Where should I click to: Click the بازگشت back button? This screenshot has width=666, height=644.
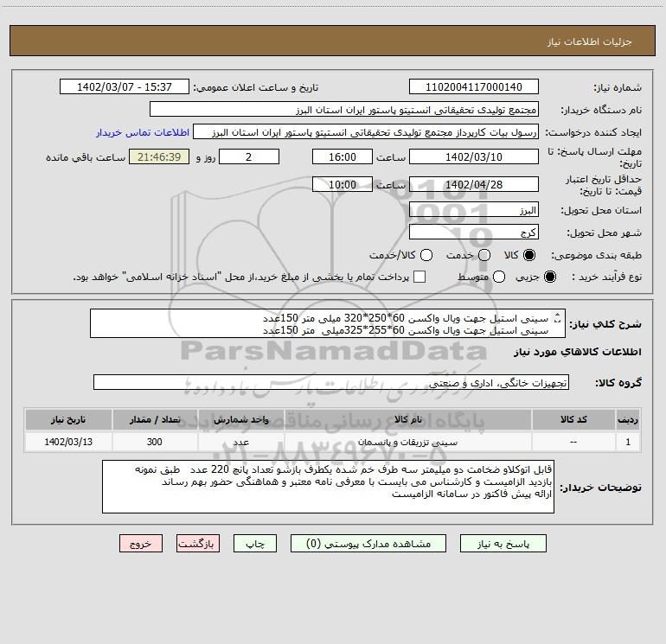198,544
